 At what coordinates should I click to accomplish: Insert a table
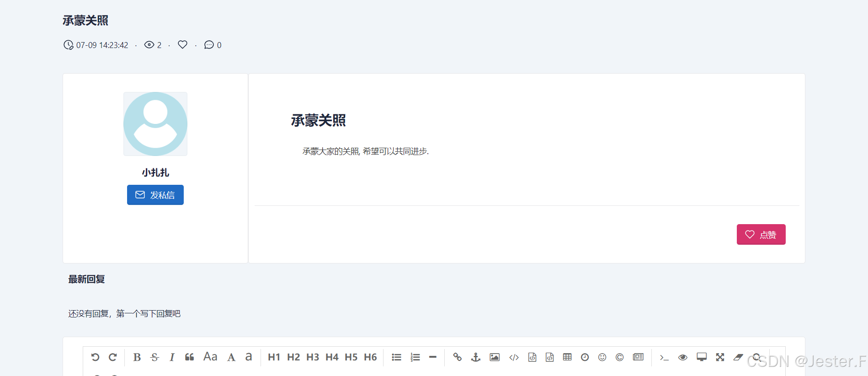point(567,357)
